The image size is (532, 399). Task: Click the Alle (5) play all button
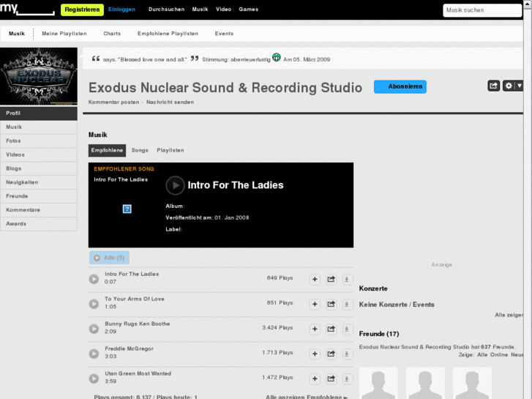[x=110, y=258]
